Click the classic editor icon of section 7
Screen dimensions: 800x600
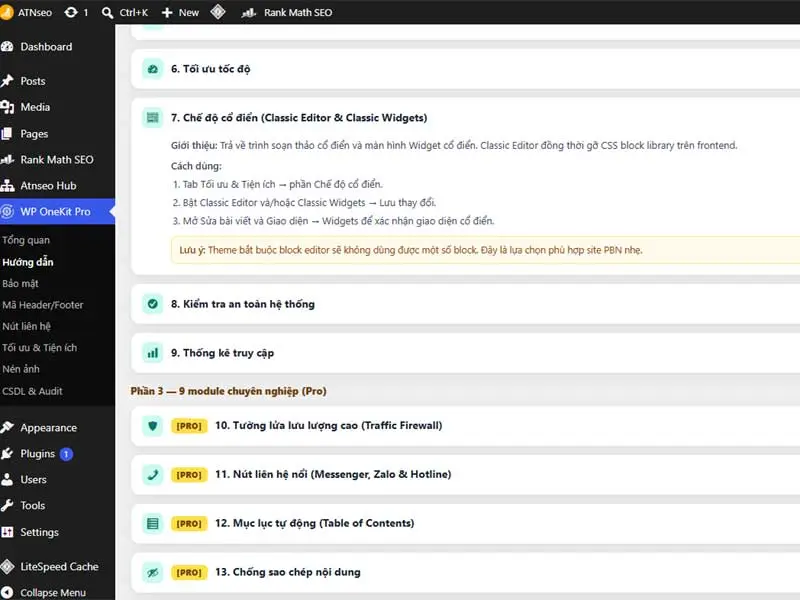tap(153, 118)
